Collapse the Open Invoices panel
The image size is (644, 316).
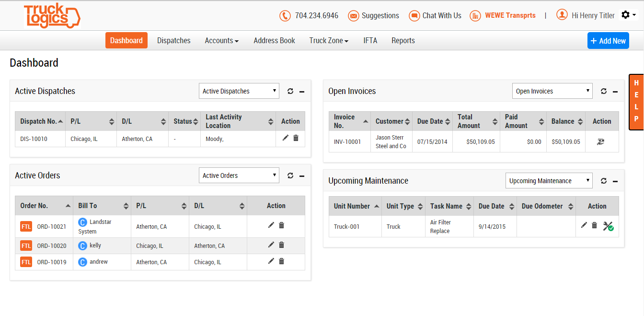(615, 91)
